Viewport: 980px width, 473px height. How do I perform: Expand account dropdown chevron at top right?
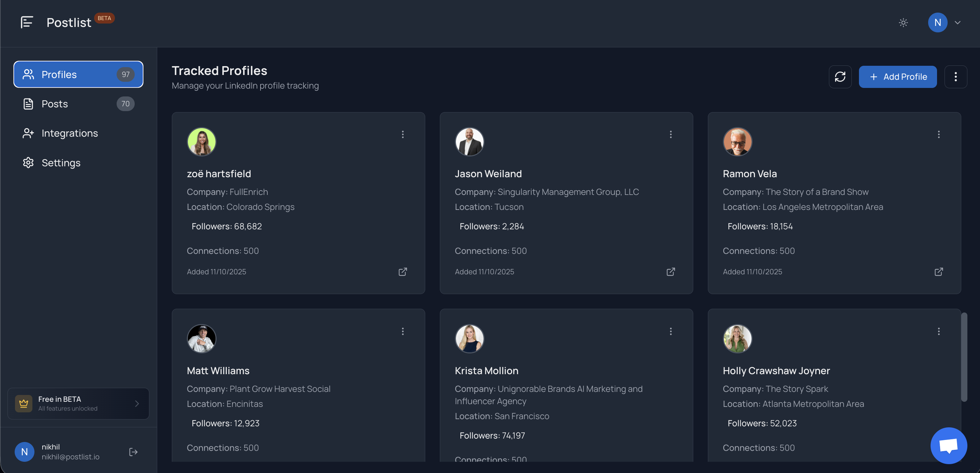(957, 22)
